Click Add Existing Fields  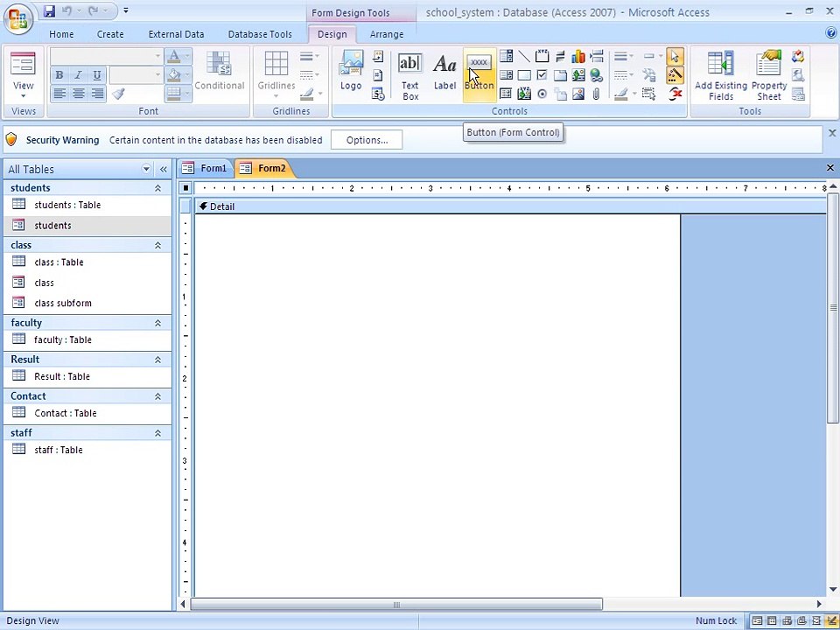pyautogui.click(x=720, y=75)
